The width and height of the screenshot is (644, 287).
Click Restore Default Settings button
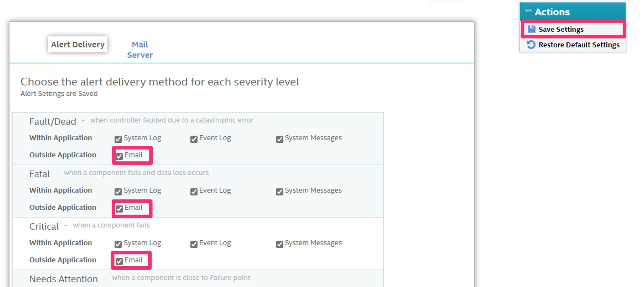pos(573,45)
